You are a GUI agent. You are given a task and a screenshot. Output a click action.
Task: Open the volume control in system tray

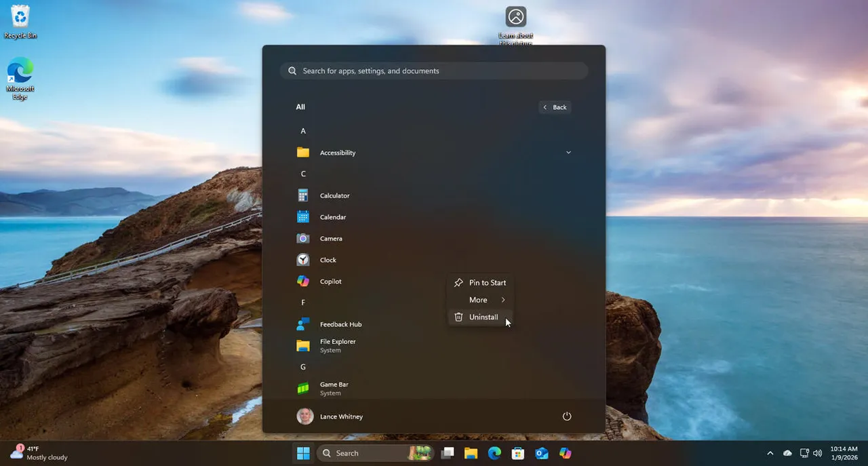[x=817, y=453]
